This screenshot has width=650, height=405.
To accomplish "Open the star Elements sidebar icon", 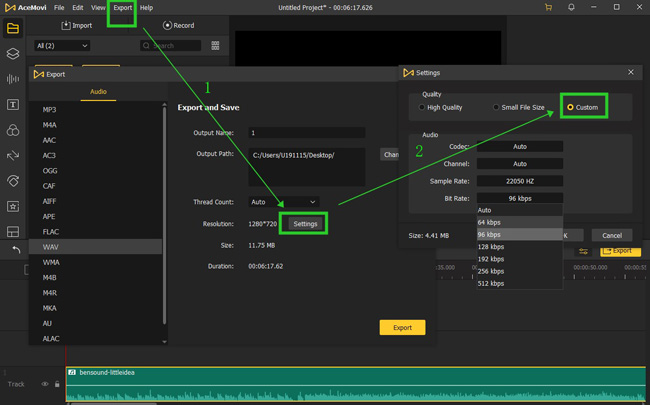I will click(13, 206).
